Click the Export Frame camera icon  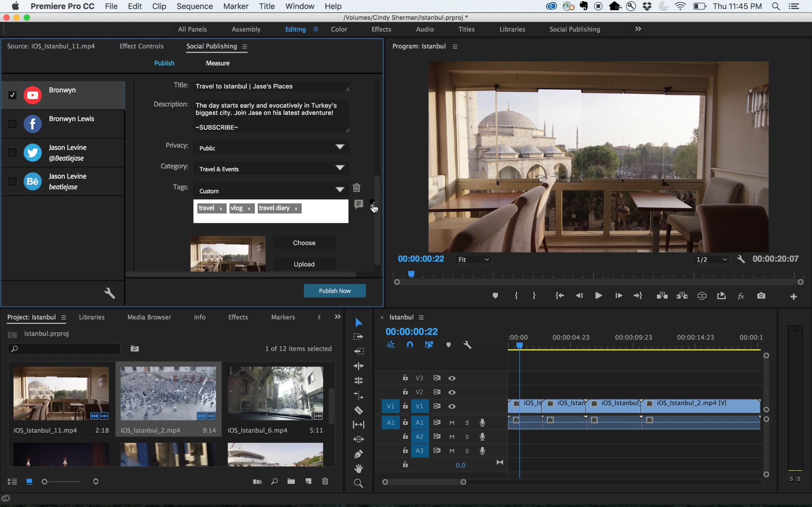click(761, 296)
